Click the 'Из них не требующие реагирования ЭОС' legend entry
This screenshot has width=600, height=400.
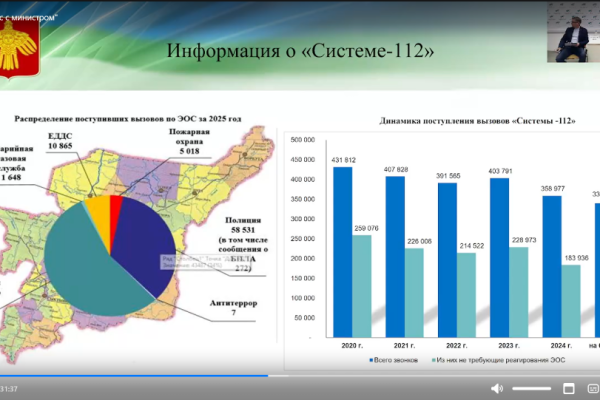click(501, 360)
